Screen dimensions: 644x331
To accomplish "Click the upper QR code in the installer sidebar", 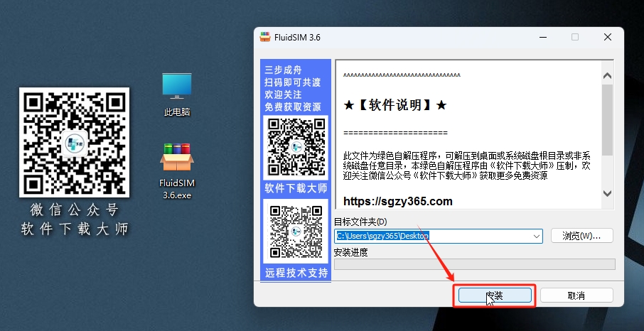I will coord(296,147).
